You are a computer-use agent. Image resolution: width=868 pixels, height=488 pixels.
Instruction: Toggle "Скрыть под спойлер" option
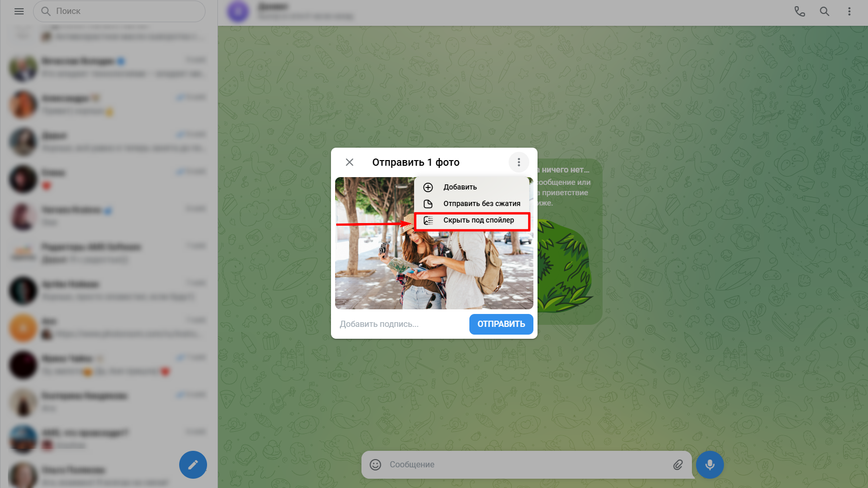click(x=479, y=221)
